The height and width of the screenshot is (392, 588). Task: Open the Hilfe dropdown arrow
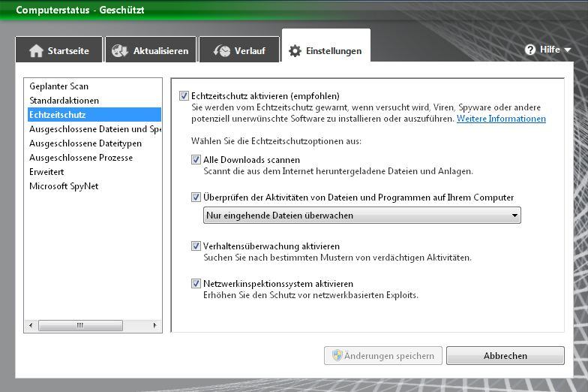pyautogui.click(x=567, y=50)
